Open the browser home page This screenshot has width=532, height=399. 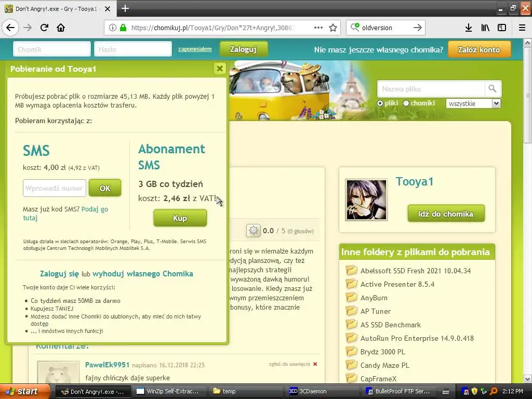[61, 28]
